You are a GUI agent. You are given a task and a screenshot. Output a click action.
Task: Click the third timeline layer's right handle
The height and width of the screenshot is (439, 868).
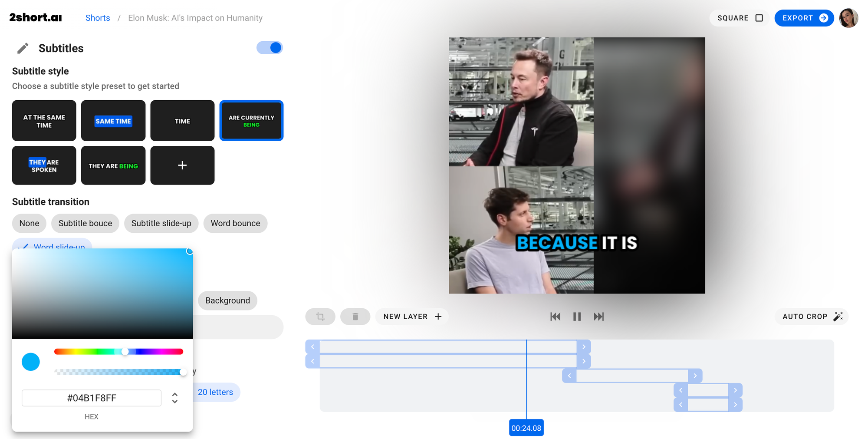(x=695, y=376)
